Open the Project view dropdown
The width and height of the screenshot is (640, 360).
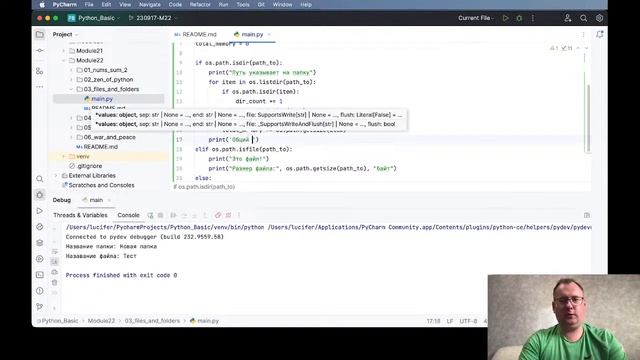coord(65,35)
